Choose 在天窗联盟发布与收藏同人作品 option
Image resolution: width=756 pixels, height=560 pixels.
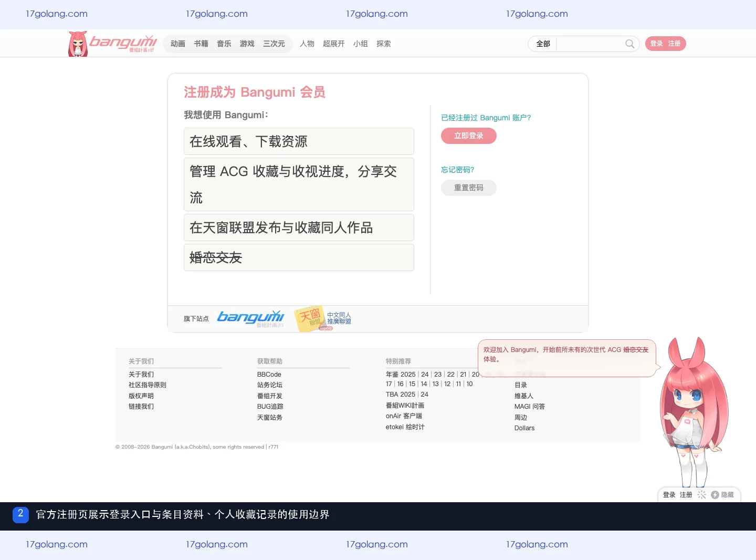299,227
